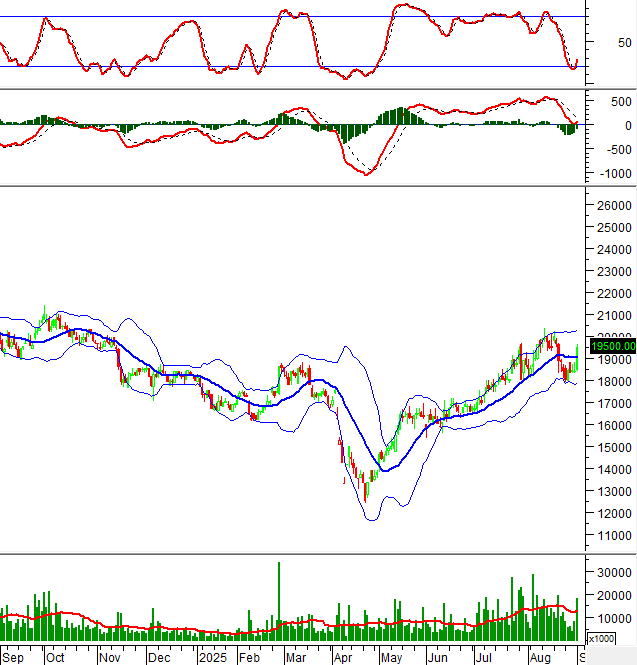The height and width of the screenshot is (665, 637).
Task: Select the May month label
Action: point(391,657)
